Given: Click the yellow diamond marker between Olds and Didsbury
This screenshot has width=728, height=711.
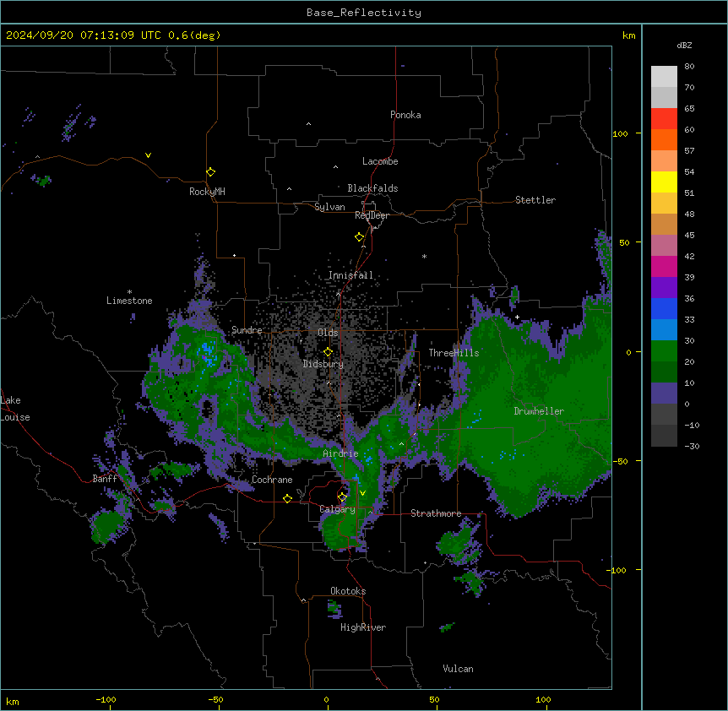Looking at the screenshot, I should 328,352.
